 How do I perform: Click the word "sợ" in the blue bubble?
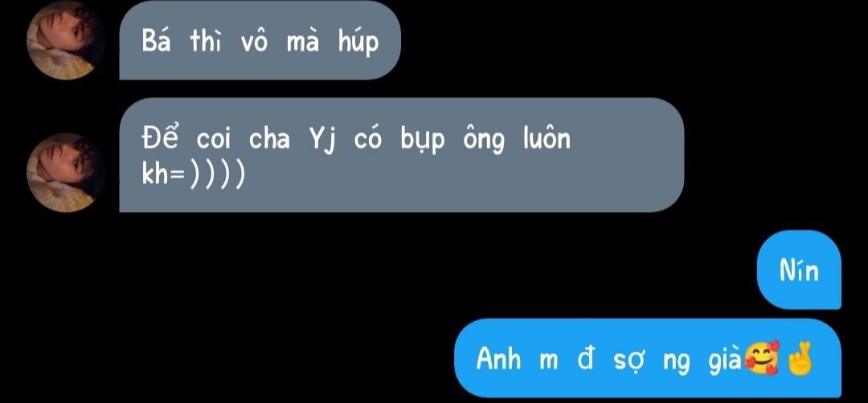coord(627,361)
